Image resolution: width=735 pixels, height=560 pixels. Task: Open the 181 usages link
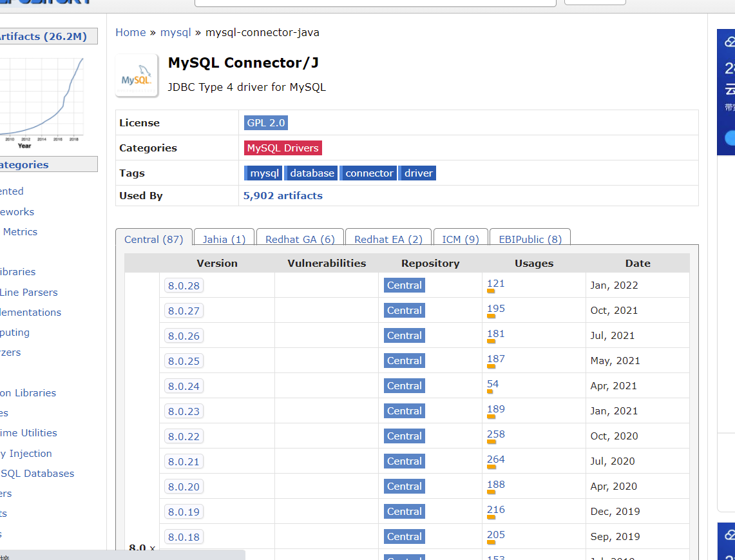click(x=496, y=333)
